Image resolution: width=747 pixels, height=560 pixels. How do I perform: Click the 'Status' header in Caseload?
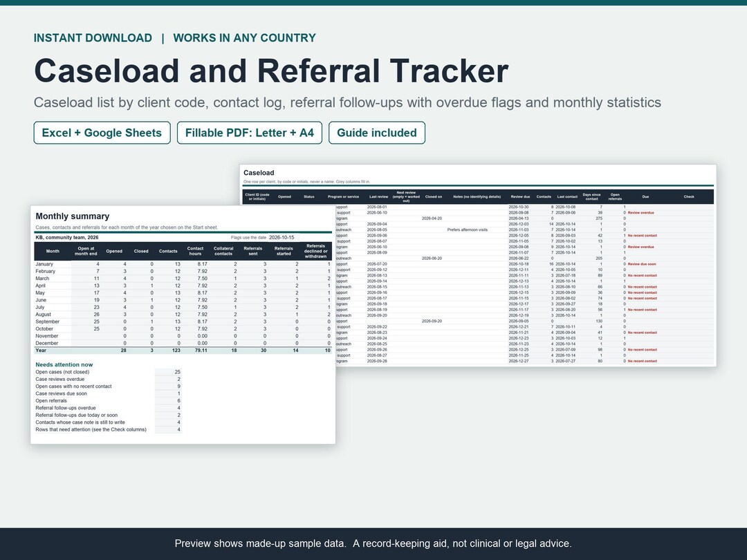click(x=309, y=196)
